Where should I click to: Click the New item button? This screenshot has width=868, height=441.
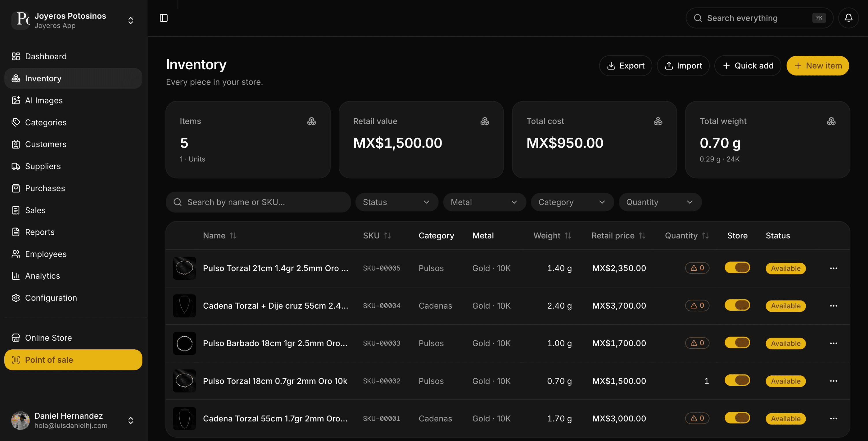coord(817,65)
